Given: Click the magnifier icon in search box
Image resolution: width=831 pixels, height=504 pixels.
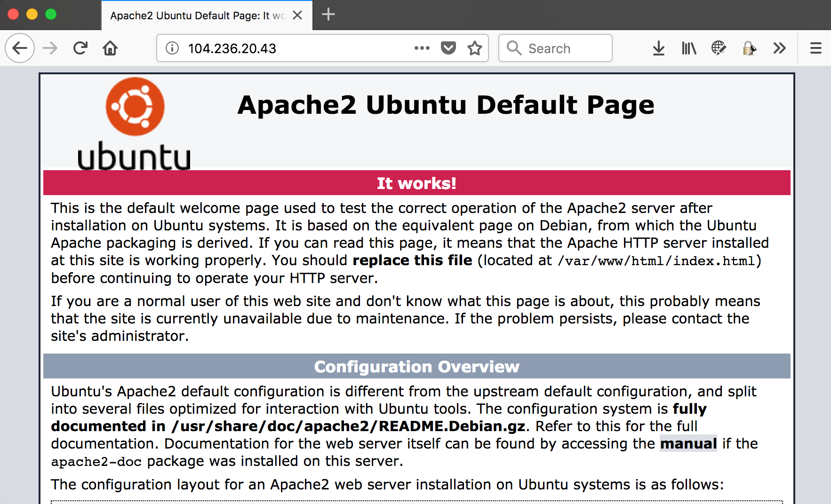Looking at the screenshot, I should (514, 48).
